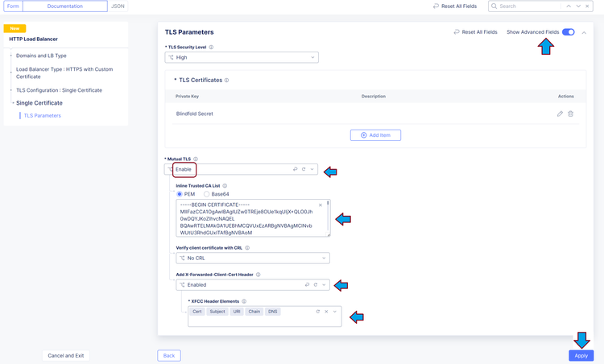This screenshot has width=604, height=364.
Task: Click Reset All Fields in top toolbar
Action: tap(455, 6)
